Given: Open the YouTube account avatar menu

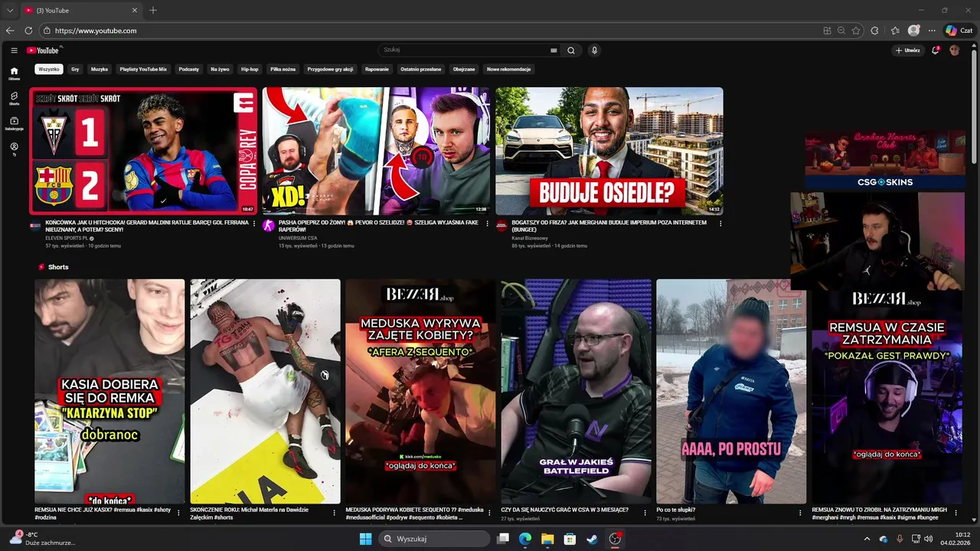Looking at the screenshot, I should (954, 51).
